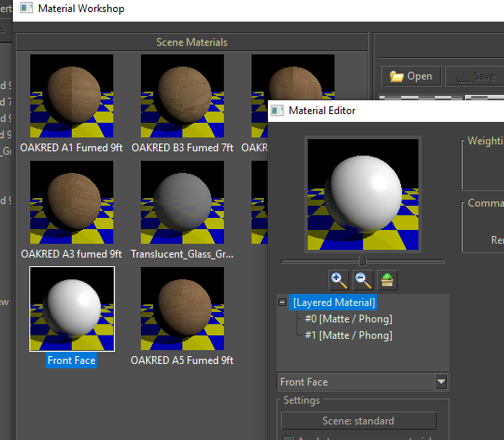Click the Scene: standard button
Image resolution: width=504 pixels, height=440 pixels.
pos(359,421)
